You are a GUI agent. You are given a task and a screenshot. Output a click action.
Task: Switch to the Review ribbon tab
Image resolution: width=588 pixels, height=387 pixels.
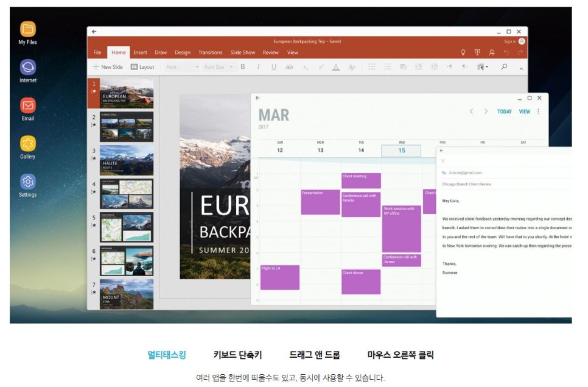(x=270, y=52)
